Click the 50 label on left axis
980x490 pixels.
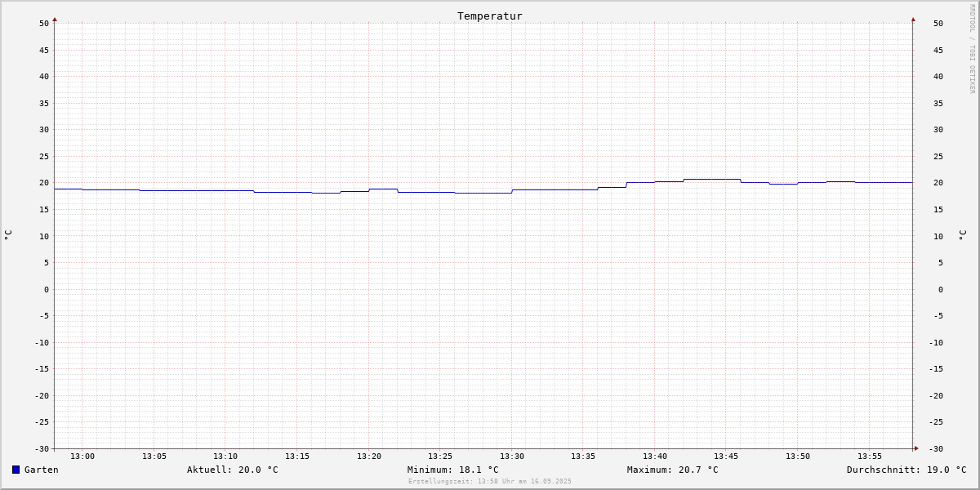coord(44,24)
